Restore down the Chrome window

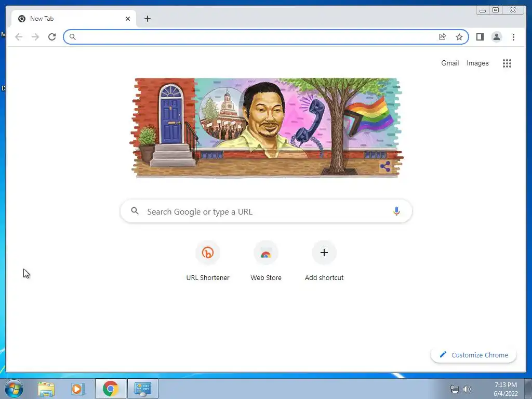(496, 10)
